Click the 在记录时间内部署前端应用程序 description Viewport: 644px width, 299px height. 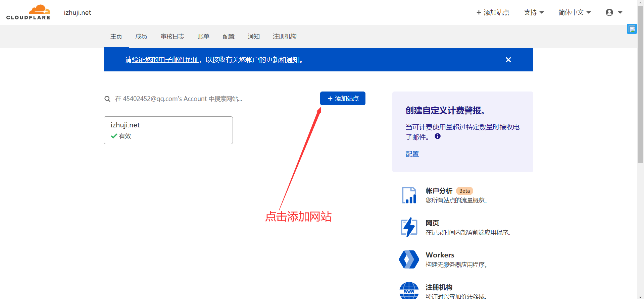click(x=468, y=232)
